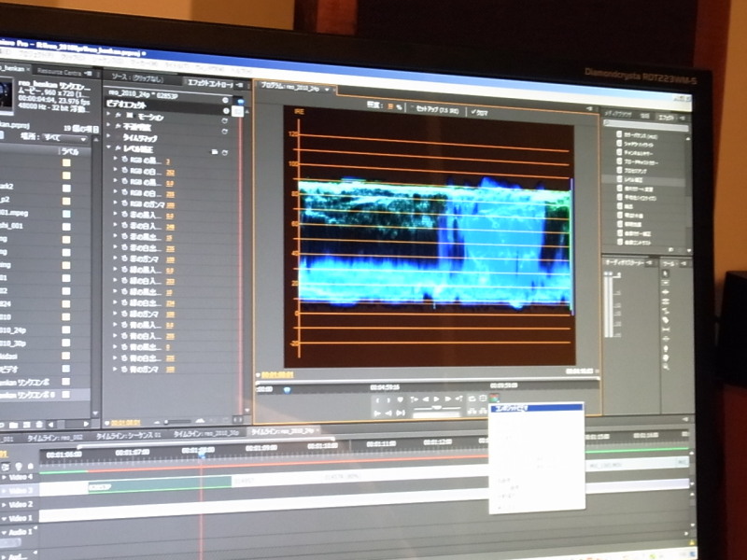747x560 pixels.
Task: Open the レベル補正 setup dialog icon
Action: click(x=215, y=152)
